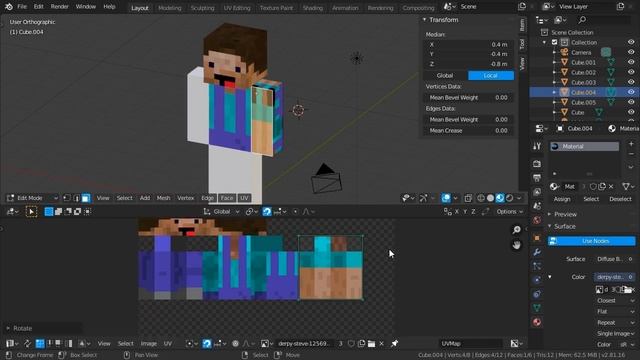The image size is (640, 360).
Task: Open Scene properties tab icon
Action: tap(537, 206)
